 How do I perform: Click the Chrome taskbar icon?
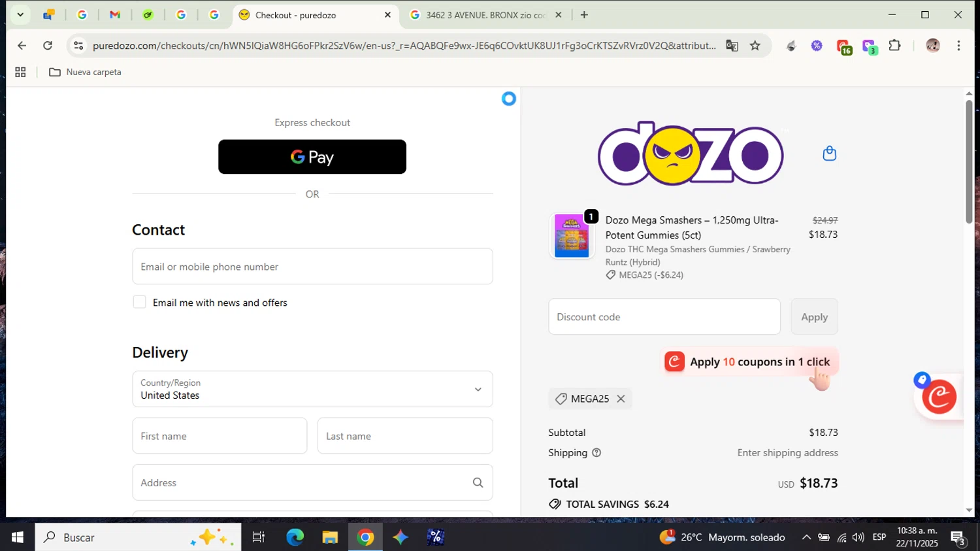click(365, 537)
